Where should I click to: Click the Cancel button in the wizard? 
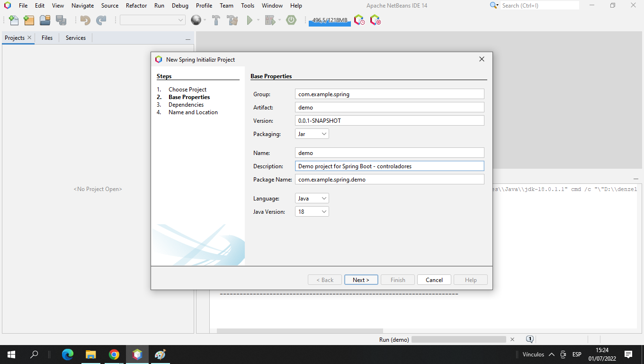(x=434, y=280)
